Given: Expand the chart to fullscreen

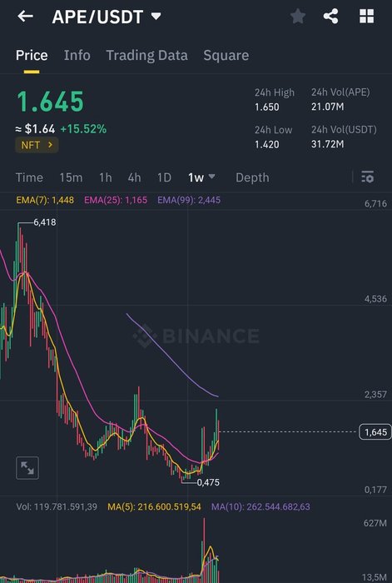Looking at the screenshot, I should tap(27, 468).
